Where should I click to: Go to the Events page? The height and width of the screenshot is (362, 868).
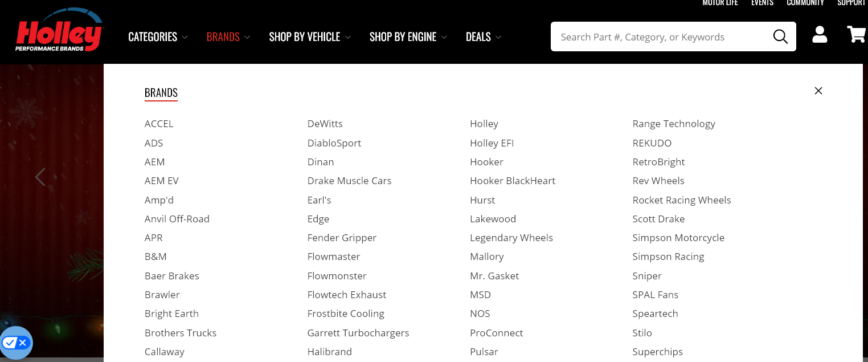(762, 3)
